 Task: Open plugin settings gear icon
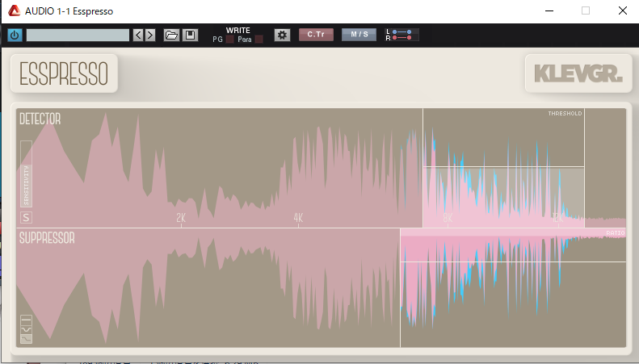pos(282,35)
